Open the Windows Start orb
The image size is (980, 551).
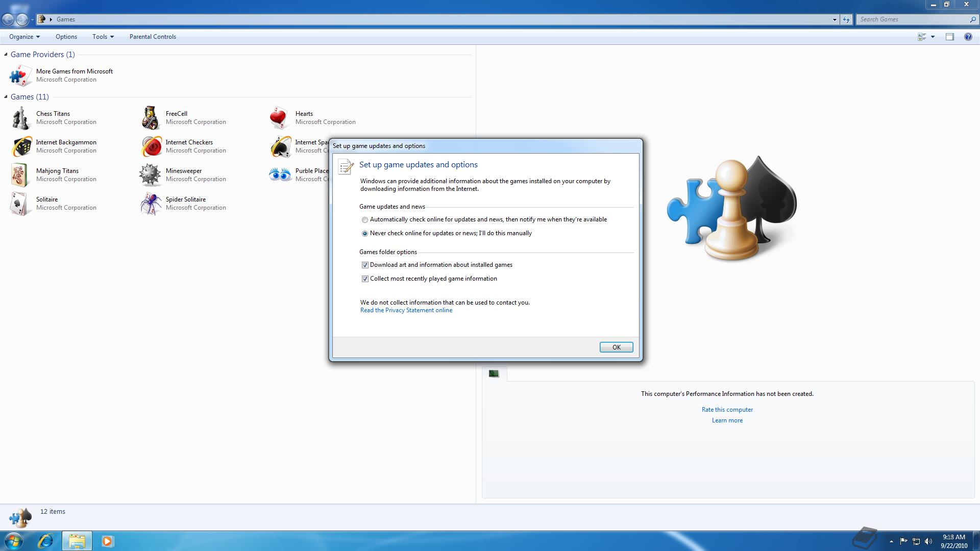coord(13,541)
